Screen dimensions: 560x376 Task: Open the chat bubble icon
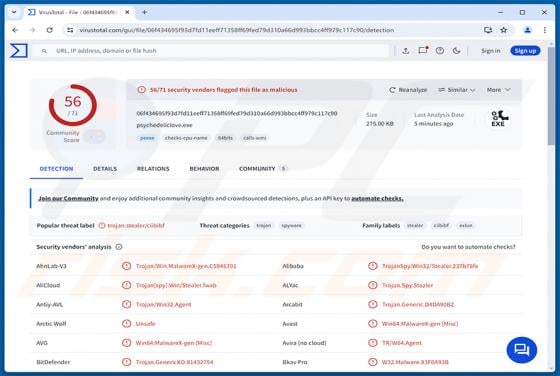[x=521, y=350]
